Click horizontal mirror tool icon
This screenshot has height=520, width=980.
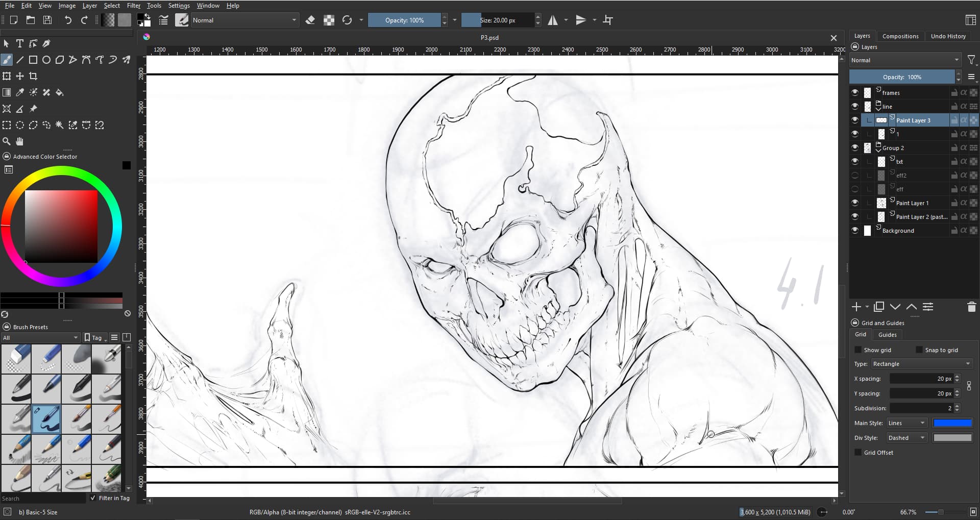click(x=553, y=20)
